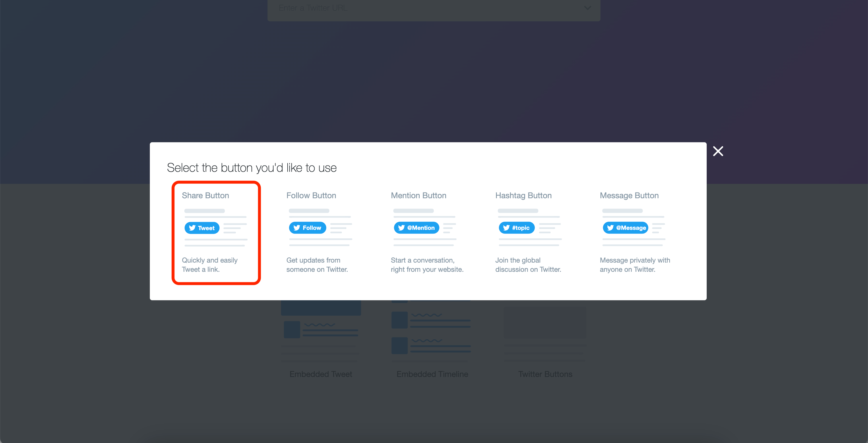
Task: Select Embedded Tweet label in background
Action: click(321, 374)
